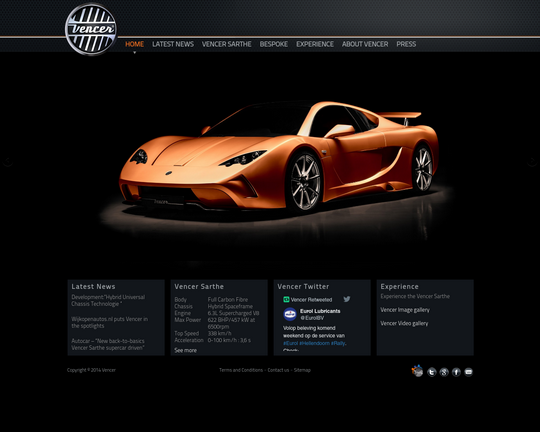Show next slide with right arrow

[532, 162]
